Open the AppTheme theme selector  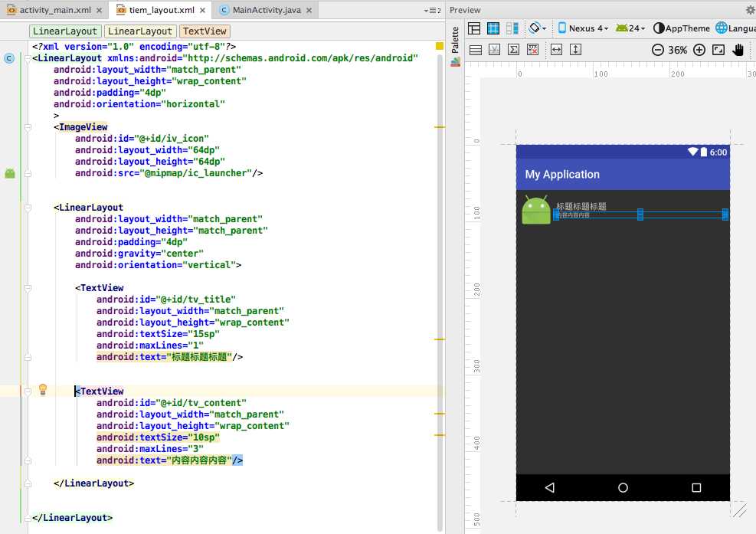click(x=681, y=28)
